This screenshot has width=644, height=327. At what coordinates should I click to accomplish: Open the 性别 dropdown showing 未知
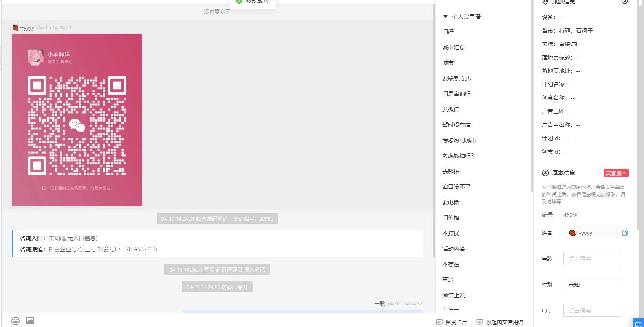(592, 285)
